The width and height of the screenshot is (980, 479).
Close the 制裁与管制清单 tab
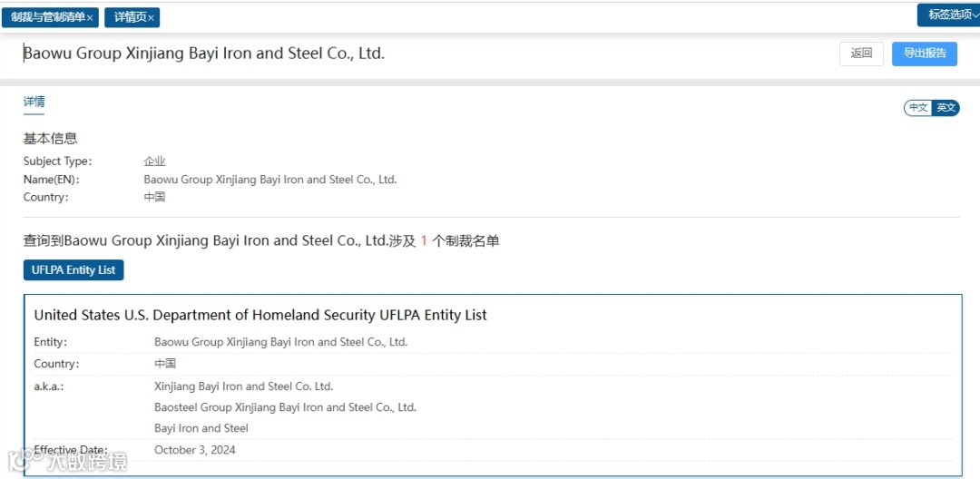click(90, 17)
